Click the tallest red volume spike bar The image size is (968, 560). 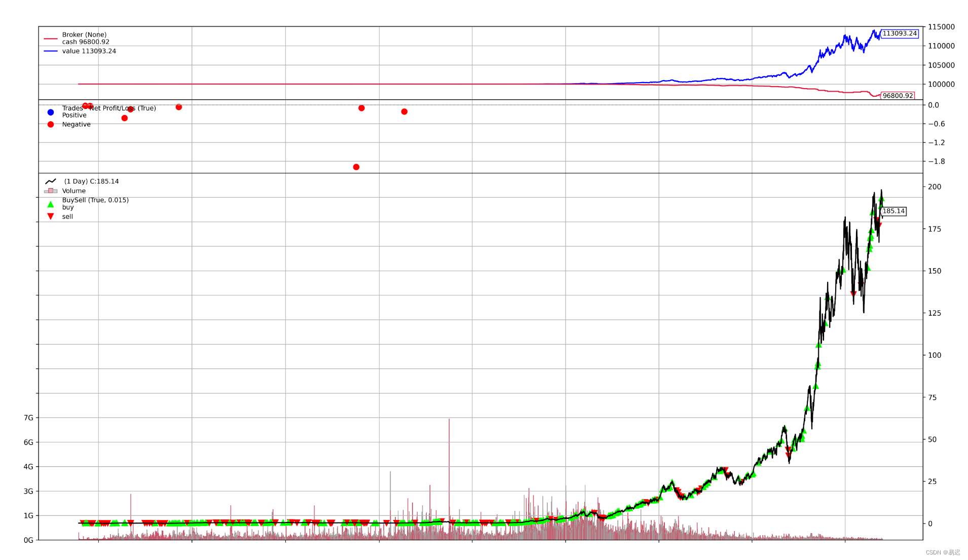pos(449,479)
